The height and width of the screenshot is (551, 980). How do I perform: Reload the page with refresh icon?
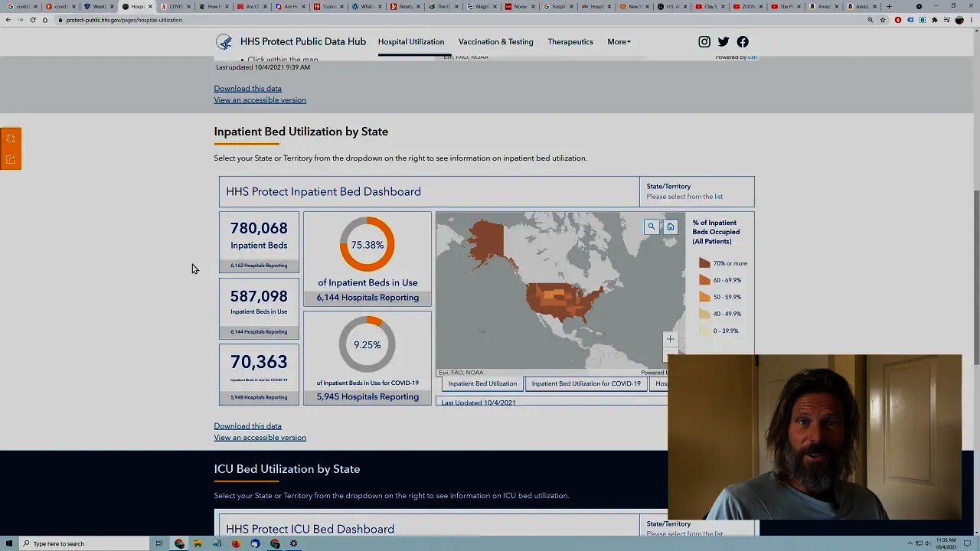tap(33, 20)
